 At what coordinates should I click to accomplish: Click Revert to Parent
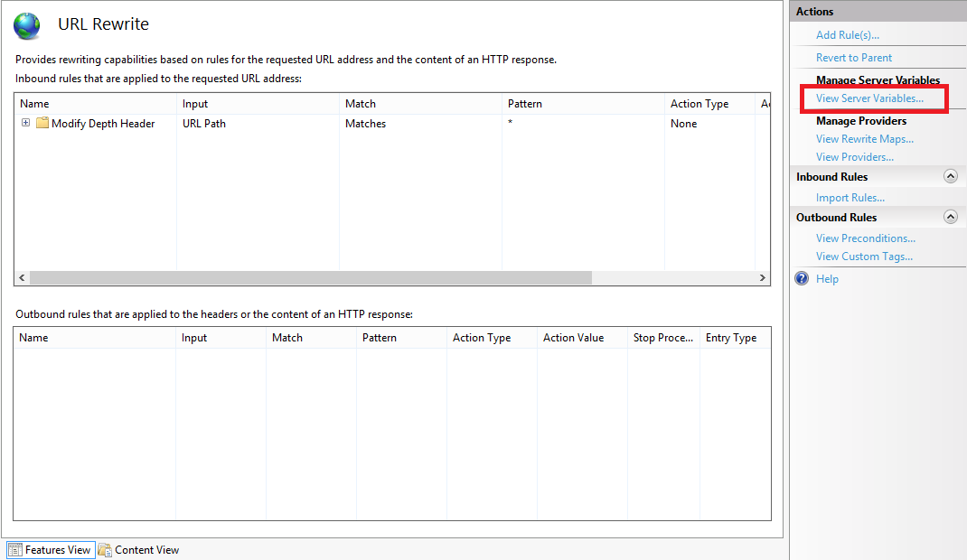point(853,58)
